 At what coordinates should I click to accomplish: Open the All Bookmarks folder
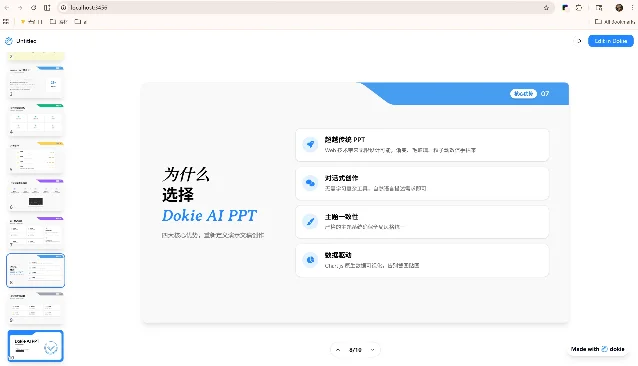[615, 22]
